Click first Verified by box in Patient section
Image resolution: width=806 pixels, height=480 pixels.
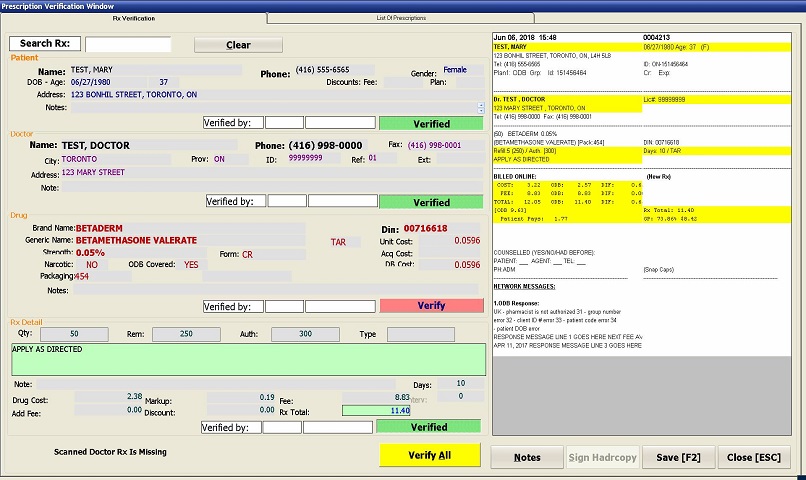pyautogui.click(x=284, y=123)
